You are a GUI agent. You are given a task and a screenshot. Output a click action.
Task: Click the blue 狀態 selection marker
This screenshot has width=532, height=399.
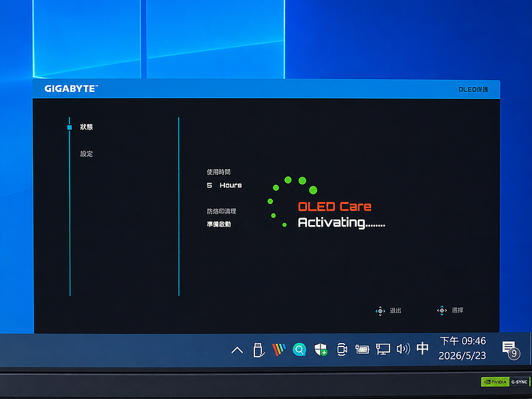point(70,128)
